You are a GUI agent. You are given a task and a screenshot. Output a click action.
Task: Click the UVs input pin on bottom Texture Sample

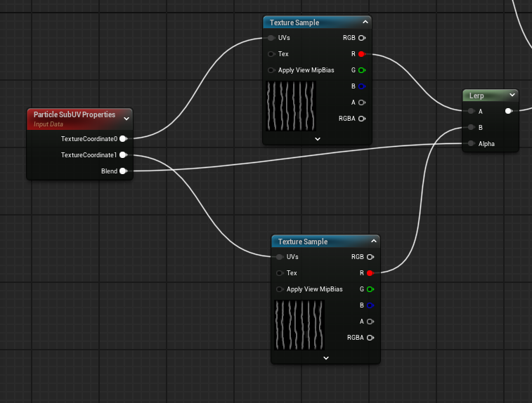(x=280, y=257)
